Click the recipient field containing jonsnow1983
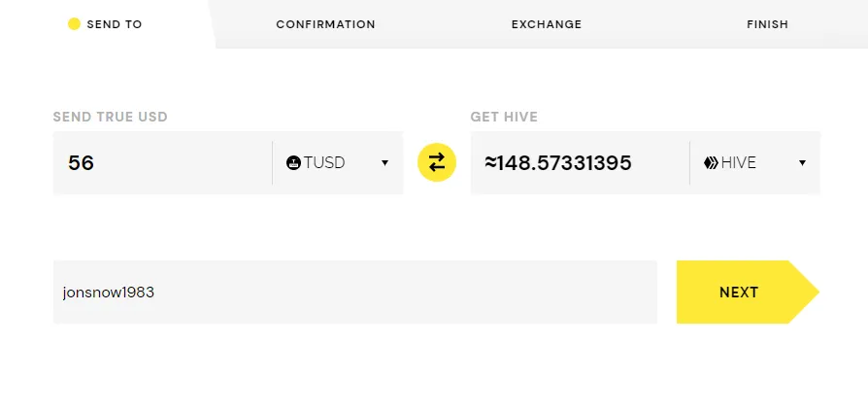 [354, 293]
